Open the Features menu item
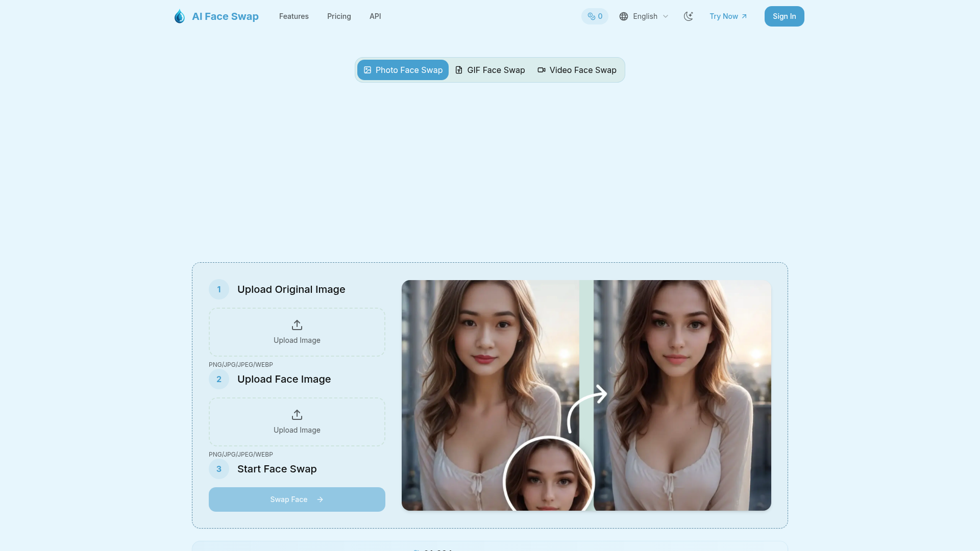 pyautogui.click(x=294, y=16)
